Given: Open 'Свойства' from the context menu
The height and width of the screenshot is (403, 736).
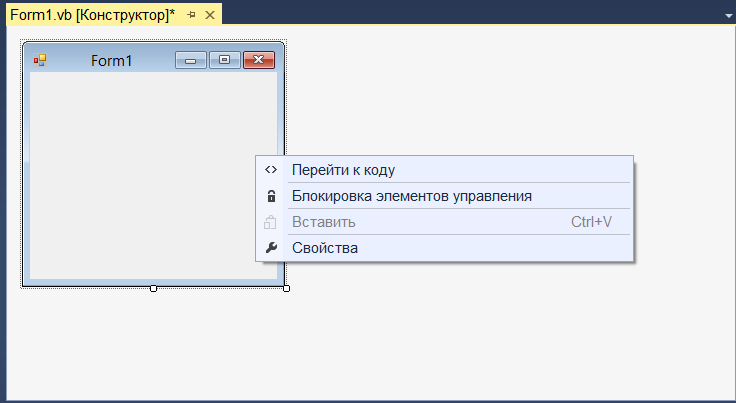Looking at the screenshot, I should pos(444,248).
